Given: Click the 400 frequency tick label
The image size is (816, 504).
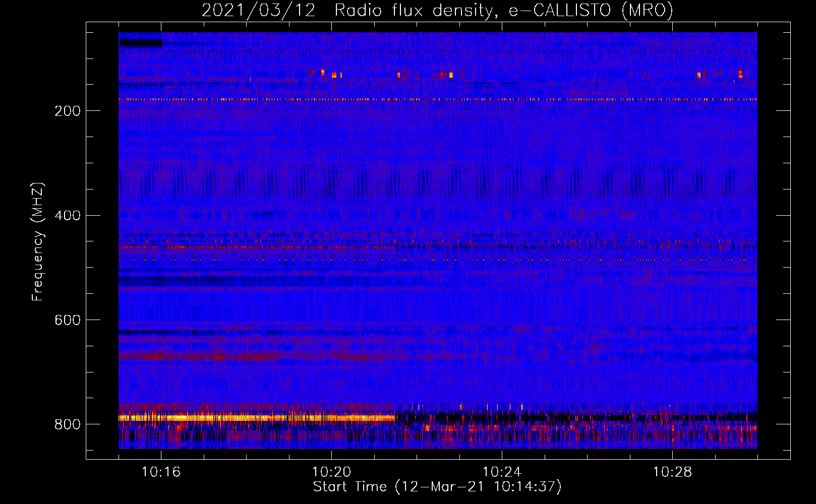Looking at the screenshot, I should pos(68,216).
